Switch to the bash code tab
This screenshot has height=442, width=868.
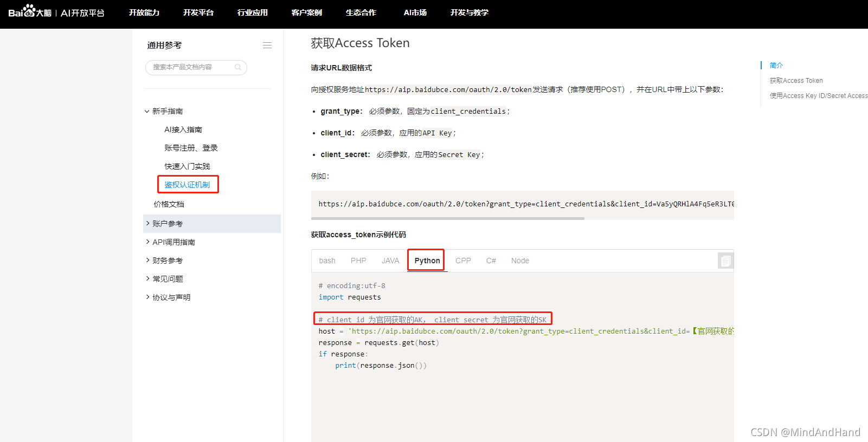[327, 261]
